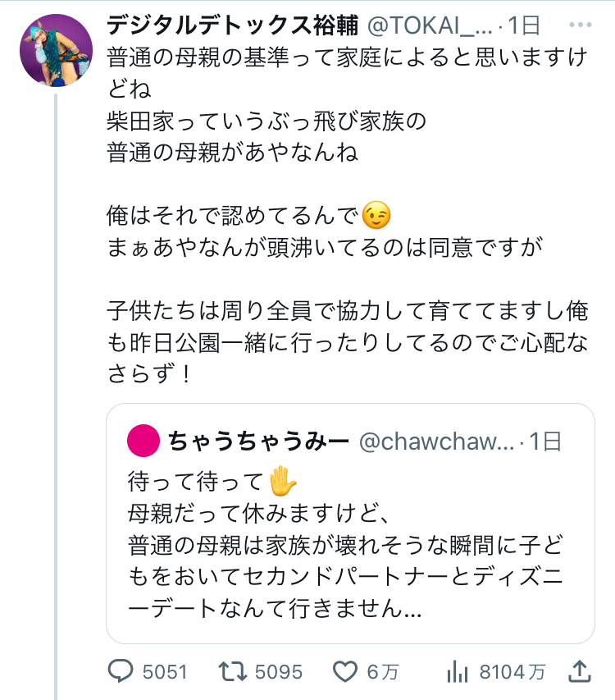Click the quoted tweet's 1日 timestamp
The width and height of the screenshot is (615, 700).
[544, 442]
